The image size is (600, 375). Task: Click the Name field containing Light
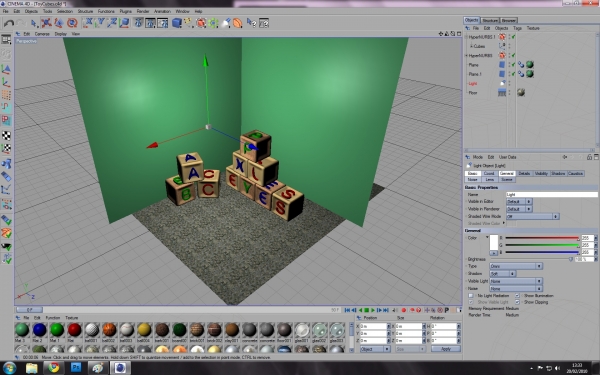551,194
